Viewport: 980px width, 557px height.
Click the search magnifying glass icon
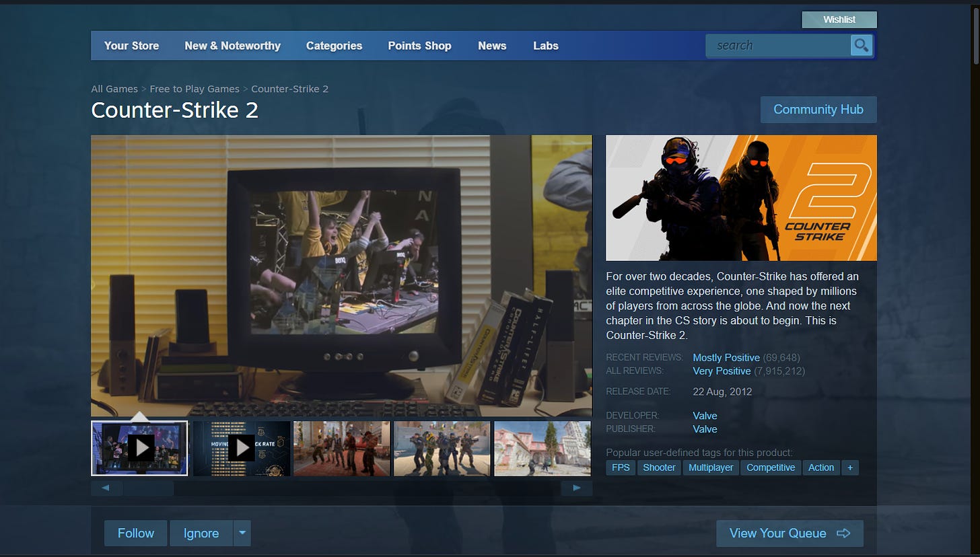coord(861,46)
